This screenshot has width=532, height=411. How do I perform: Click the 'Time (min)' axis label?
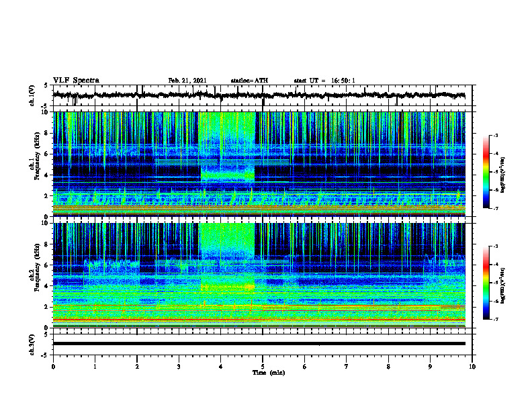tap(269, 373)
